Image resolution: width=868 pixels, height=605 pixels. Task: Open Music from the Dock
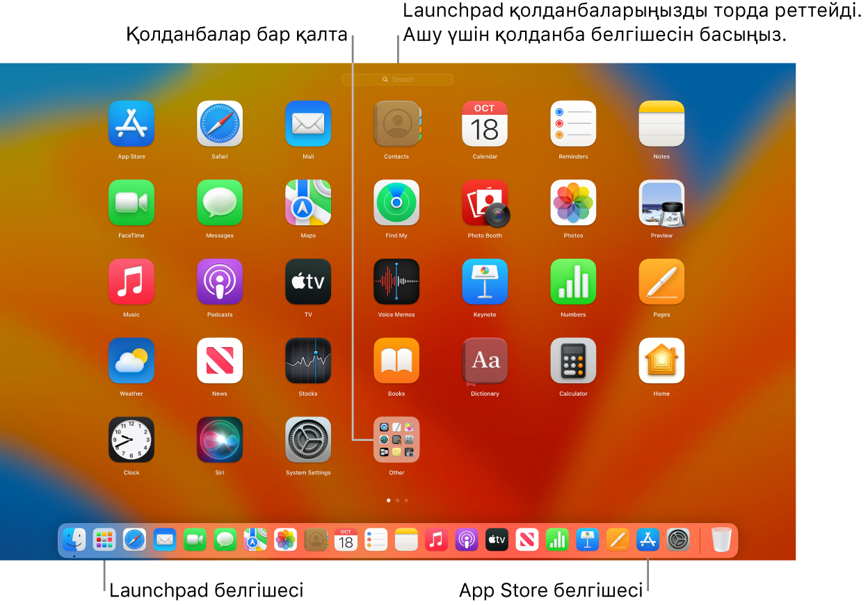coord(436,540)
